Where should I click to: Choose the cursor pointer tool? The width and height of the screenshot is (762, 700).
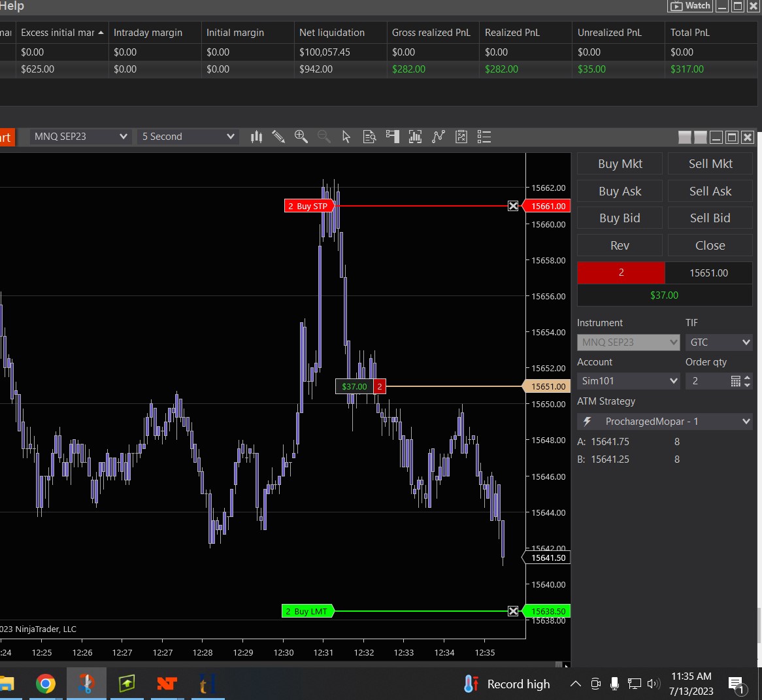(346, 137)
